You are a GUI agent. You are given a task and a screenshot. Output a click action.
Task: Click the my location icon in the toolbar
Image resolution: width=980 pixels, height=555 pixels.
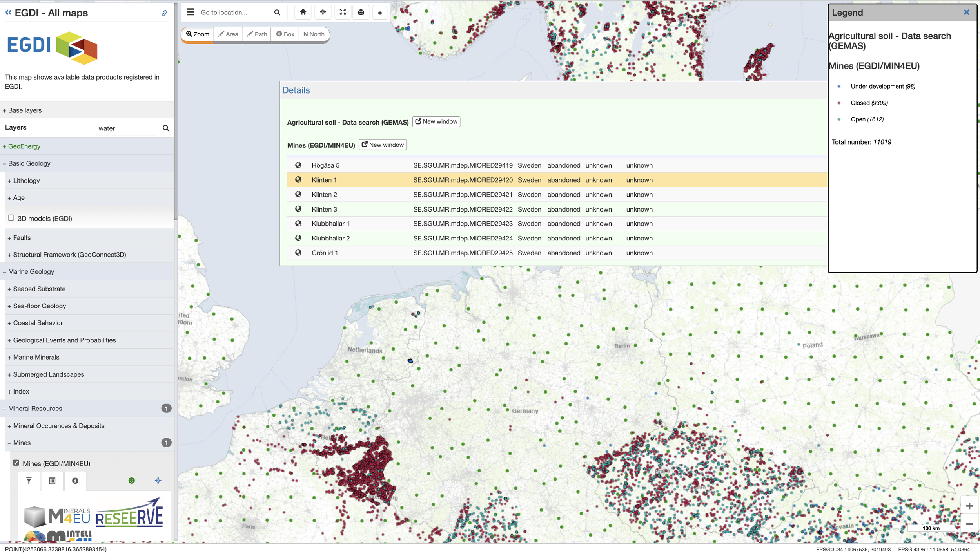323,12
